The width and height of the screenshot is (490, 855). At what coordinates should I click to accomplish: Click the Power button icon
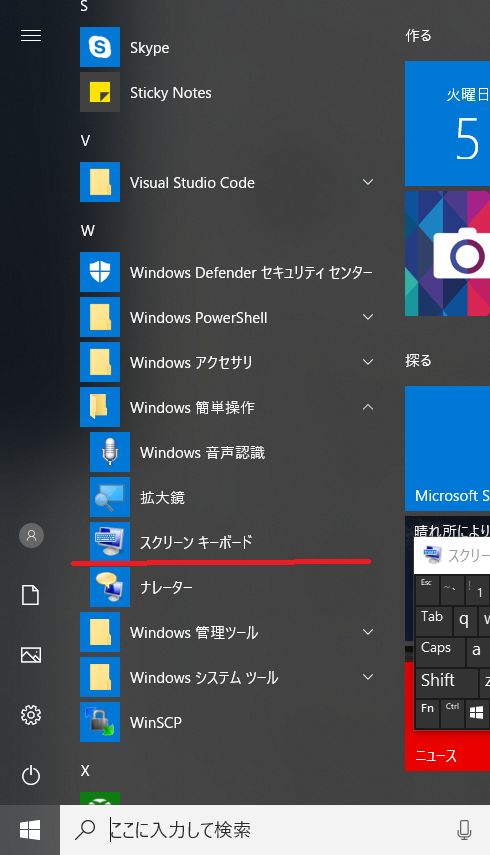[x=31, y=775]
